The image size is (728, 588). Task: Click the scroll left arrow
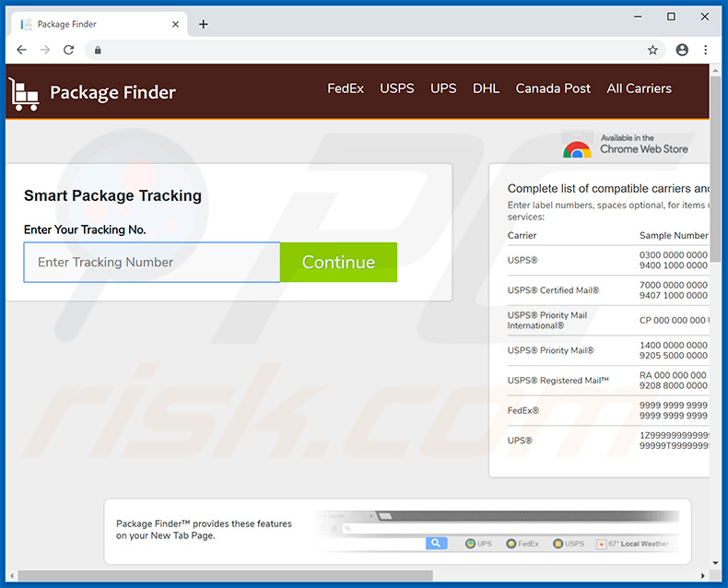click(x=12, y=576)
